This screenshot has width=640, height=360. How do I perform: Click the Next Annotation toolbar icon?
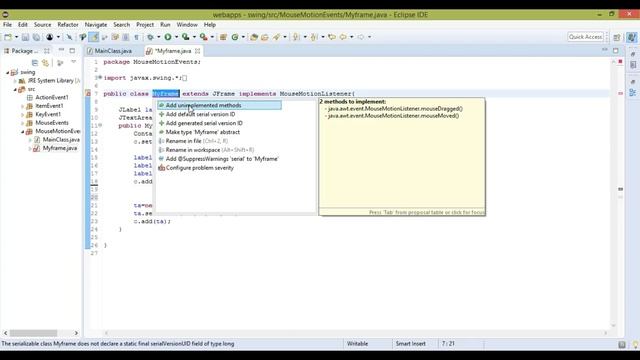click(296, 37)
